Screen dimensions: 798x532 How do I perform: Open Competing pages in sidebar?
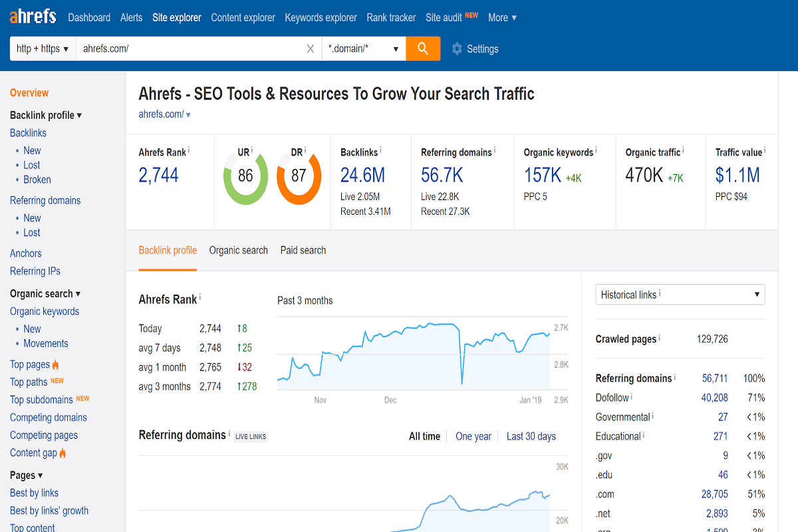coord(44,436)
